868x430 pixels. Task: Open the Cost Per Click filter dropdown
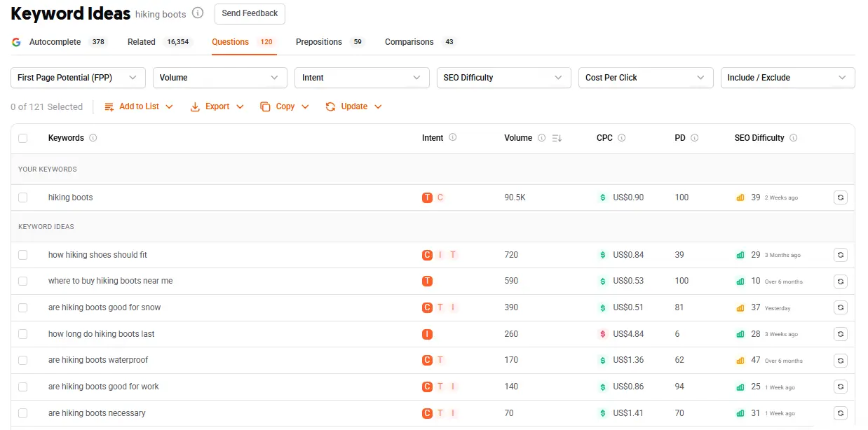646,78
